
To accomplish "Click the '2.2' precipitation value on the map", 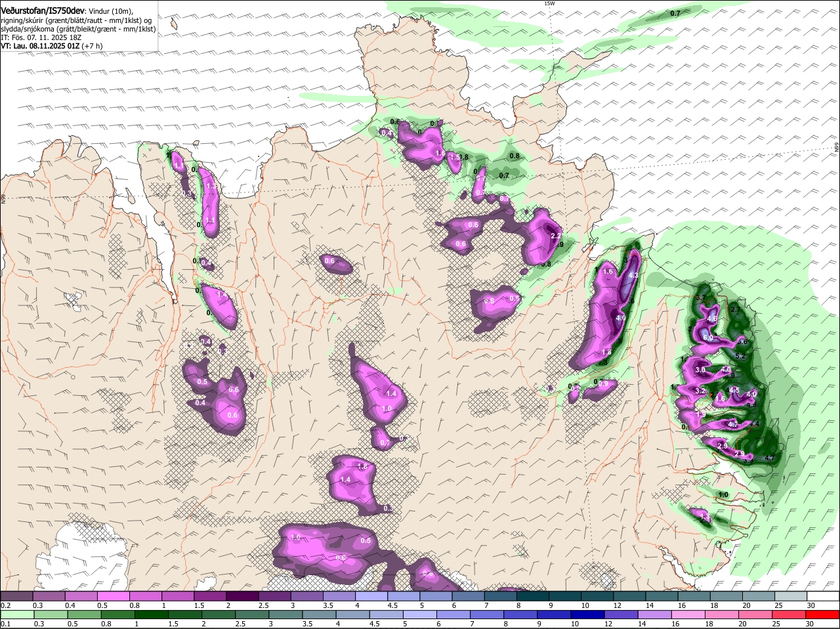I will point(555,236).
